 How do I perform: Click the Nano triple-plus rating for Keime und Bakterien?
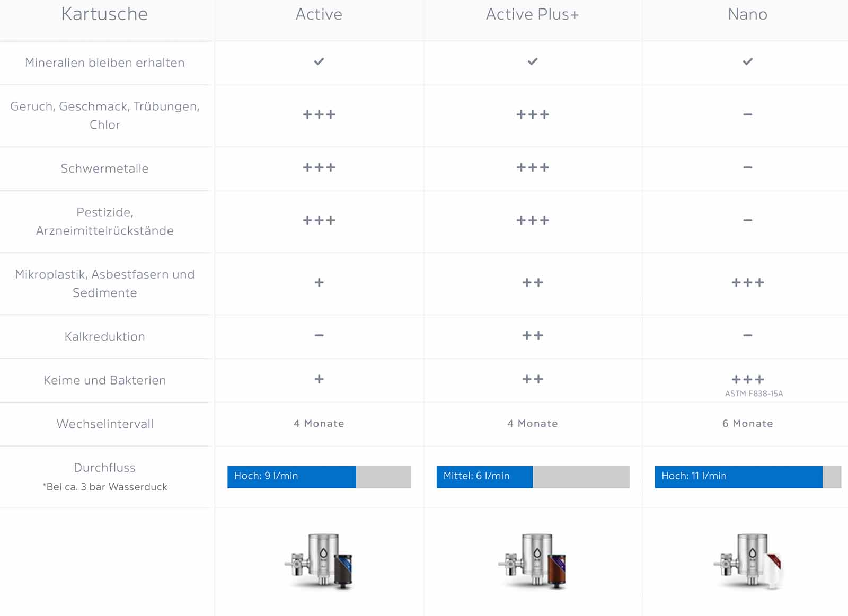[747, 379]
